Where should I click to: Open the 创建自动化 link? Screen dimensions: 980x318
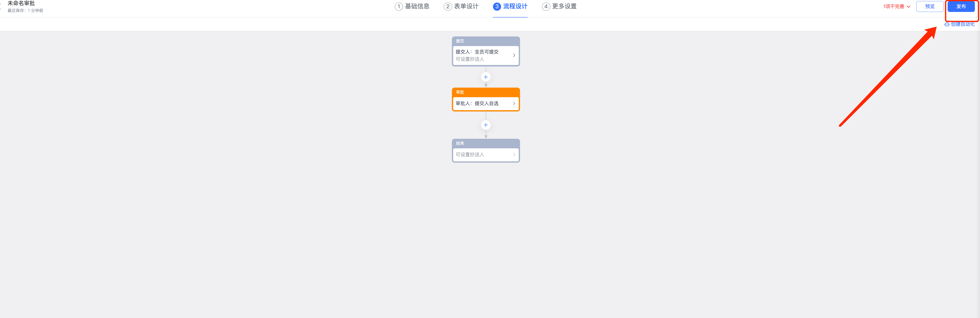pyautogui.click(x=963, y=24)
